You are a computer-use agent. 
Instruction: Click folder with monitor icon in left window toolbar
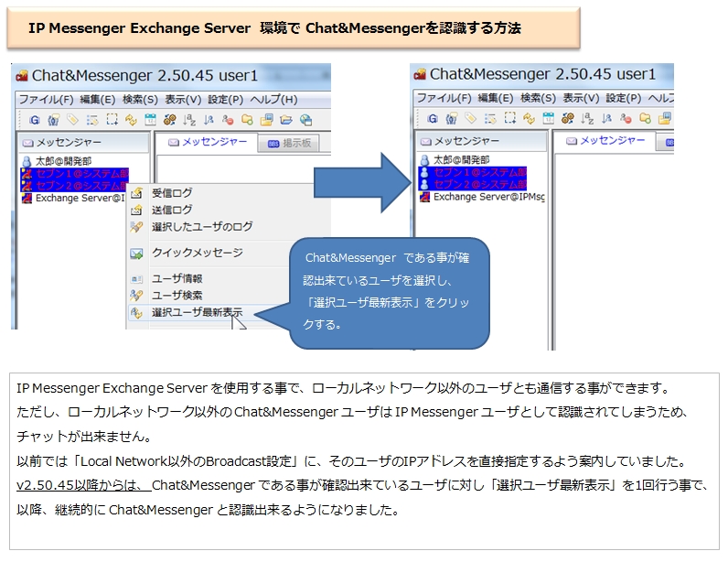(266, 120)
